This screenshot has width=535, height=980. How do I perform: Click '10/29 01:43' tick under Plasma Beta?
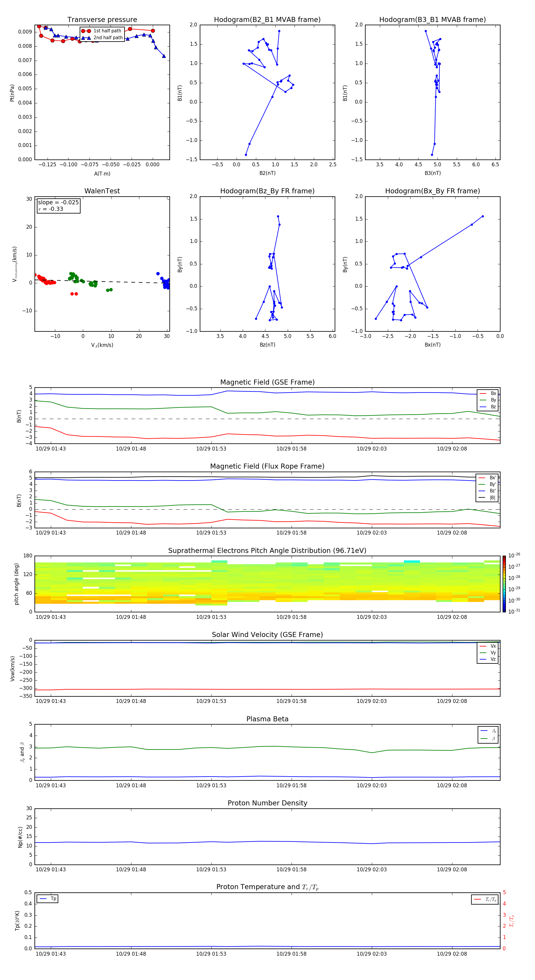[51, 785]
